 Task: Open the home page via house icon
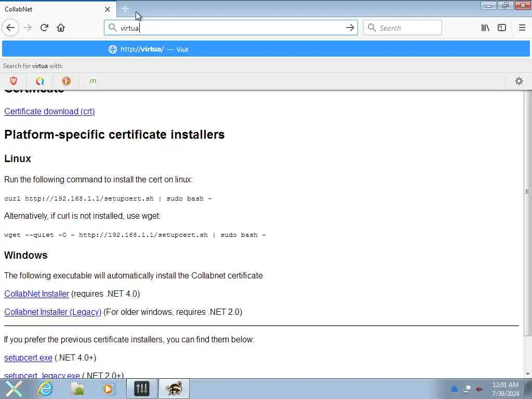coord(61,28)
